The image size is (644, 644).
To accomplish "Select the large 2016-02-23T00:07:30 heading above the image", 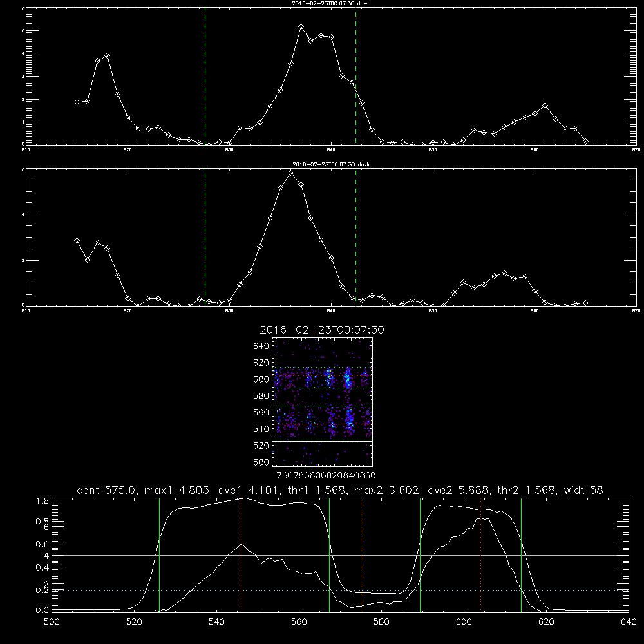I will click(321, 330).
